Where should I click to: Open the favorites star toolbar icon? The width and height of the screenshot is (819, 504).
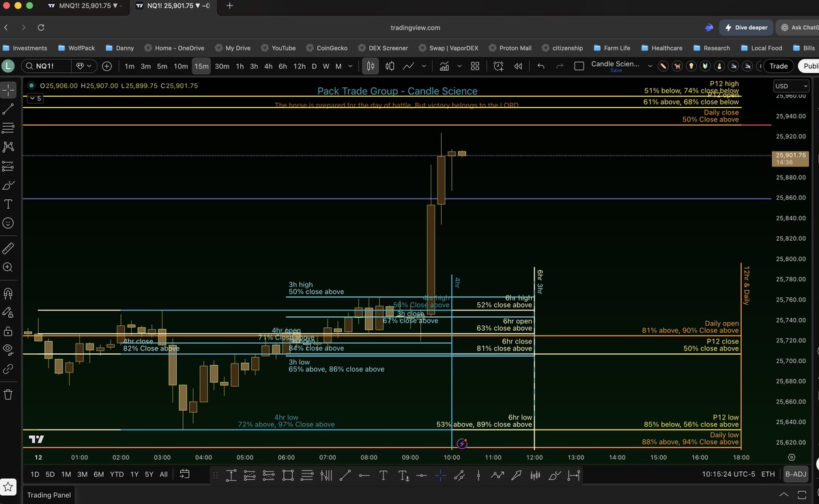(x=9, y=487)
